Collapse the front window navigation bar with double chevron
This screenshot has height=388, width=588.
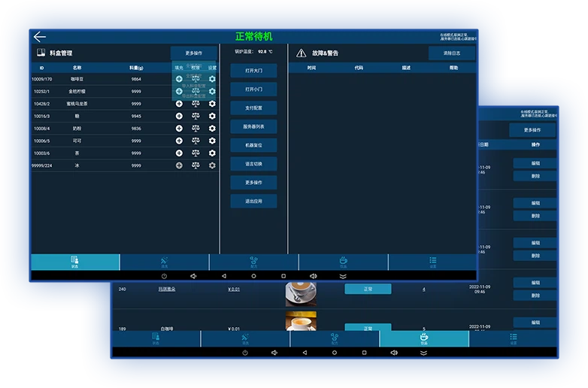click(343, 276)
